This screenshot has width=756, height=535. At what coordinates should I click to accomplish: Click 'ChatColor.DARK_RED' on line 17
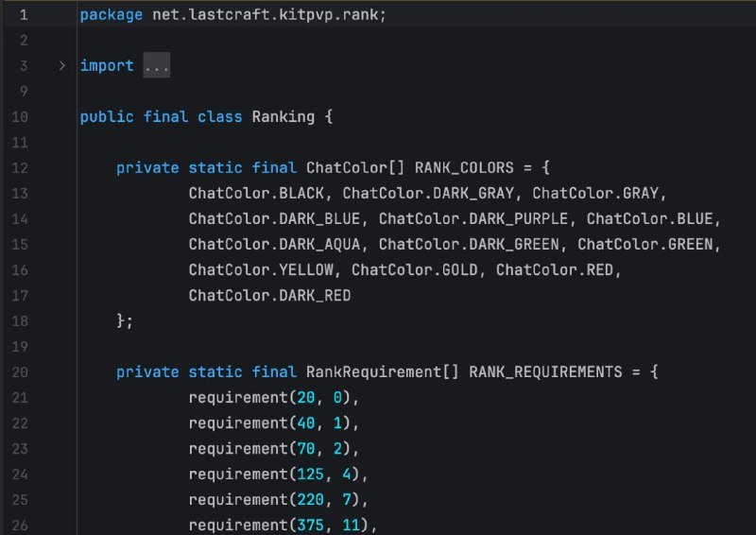pyautogui.click(x=269, y=296)
